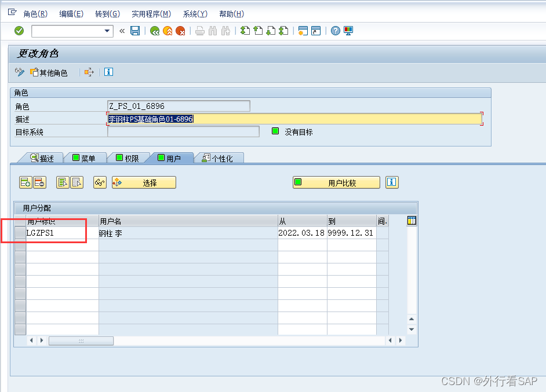
Task: Click the Find Next binoculars icon
Action: click(x=225, y=31)
